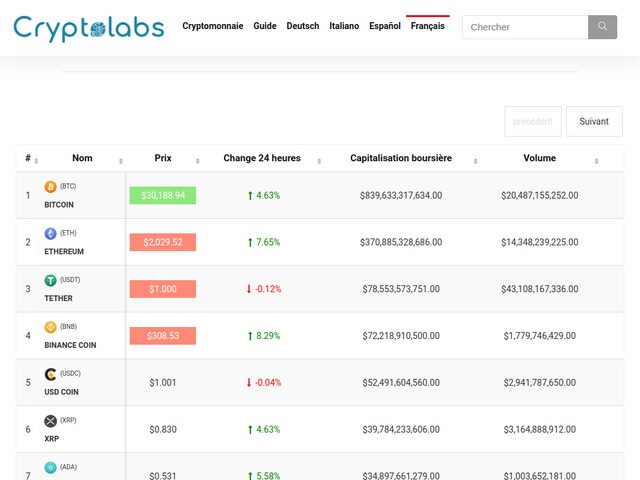Sort table by Nom column
This screenshot has width=640, height=480.
pos(82,158)
